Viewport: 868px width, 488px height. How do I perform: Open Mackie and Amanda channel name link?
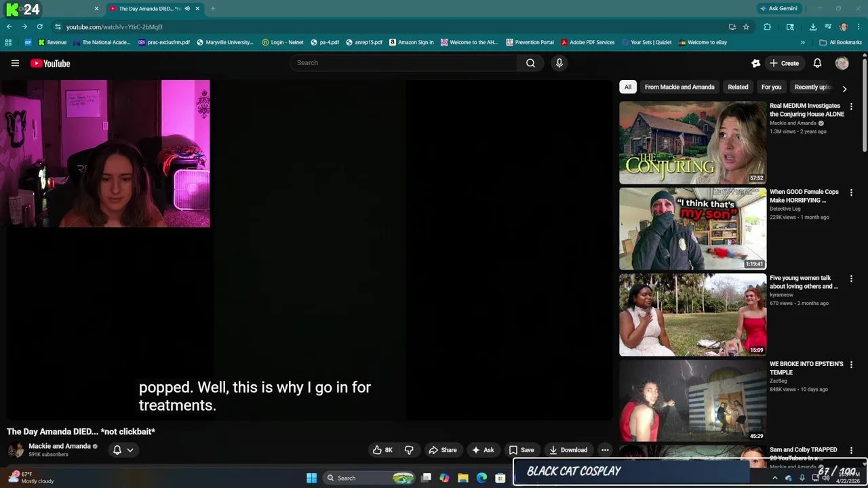[60, 446]
